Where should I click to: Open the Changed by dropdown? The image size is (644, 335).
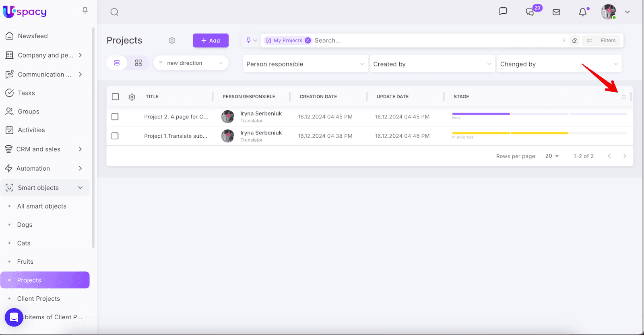click(x=559, y=64)
